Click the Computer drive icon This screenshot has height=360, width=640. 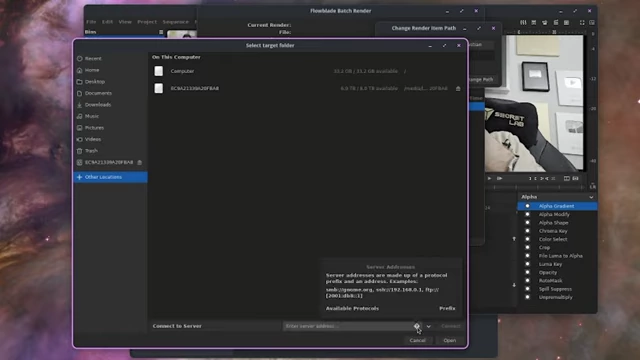pyautogui.click(x=159, y=71)
